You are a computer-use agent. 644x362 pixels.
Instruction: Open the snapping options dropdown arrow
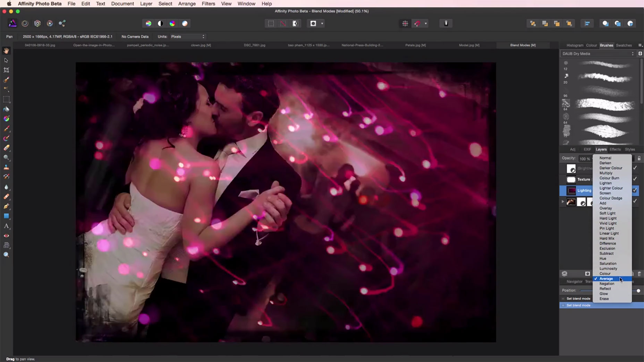point(426,24)
